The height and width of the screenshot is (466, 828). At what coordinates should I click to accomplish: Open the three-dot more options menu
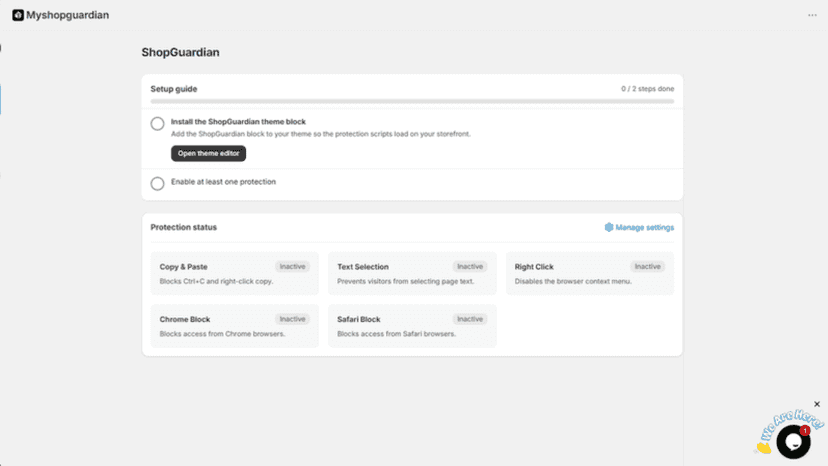tap(812, 15)
